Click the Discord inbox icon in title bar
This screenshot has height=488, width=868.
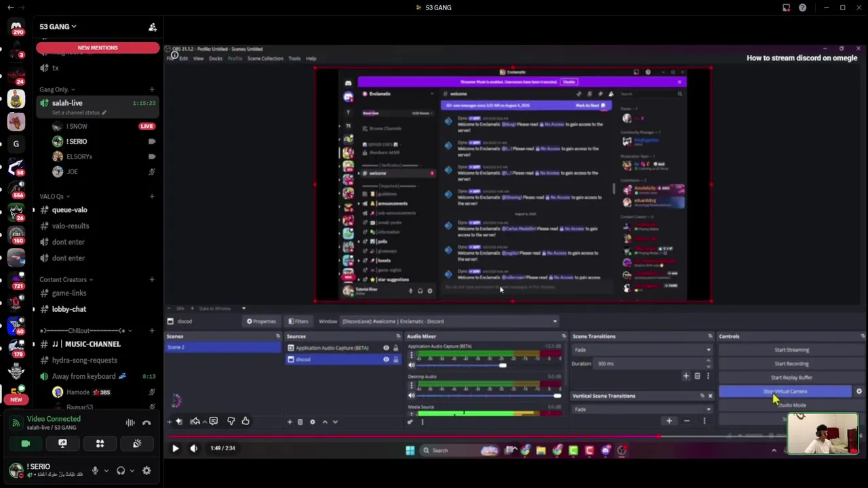pyautogui.click(x=786, y=7)
